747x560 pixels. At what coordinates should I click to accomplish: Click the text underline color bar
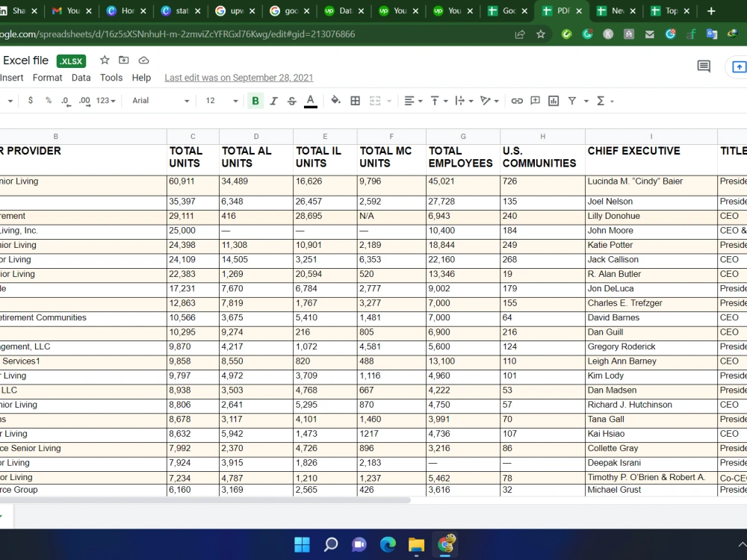(x=311, y=107)
